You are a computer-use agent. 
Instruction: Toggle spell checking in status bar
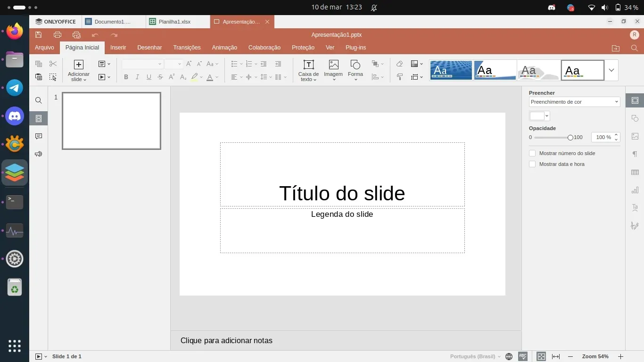pyautogui.click(x=522, y=357)
